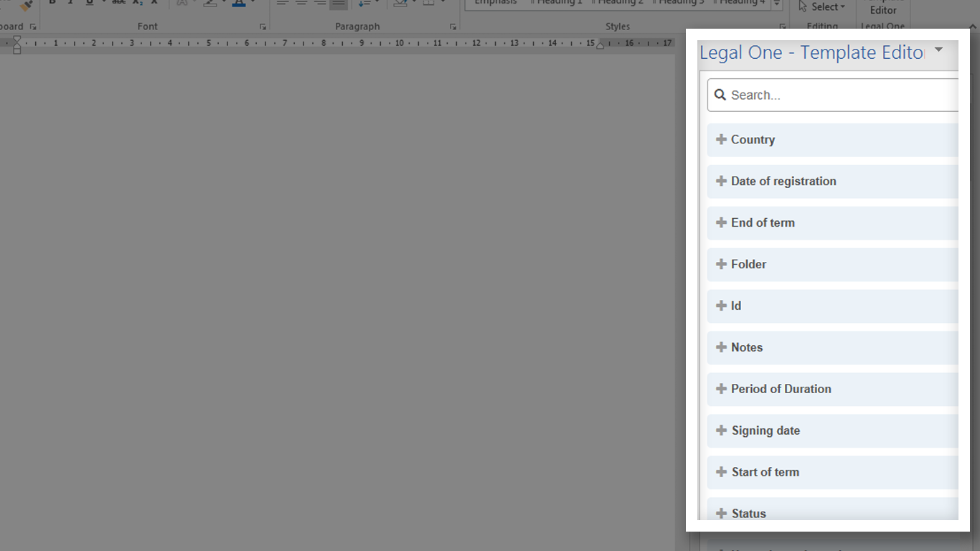The width and height of the screenshot is (980, 551).
Task: Click the right indent marker on the ruler
Action: (600, 44)
